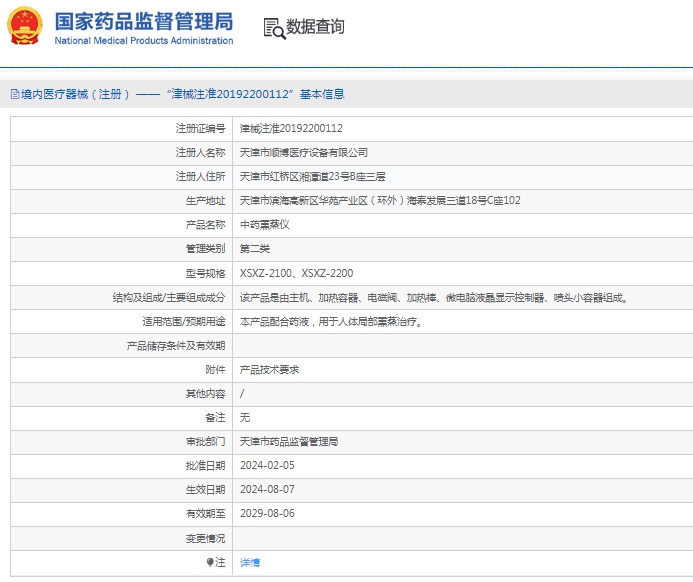Click the 数据查询 heading
The width and height of the screenshot is (693, 582).
315,27
